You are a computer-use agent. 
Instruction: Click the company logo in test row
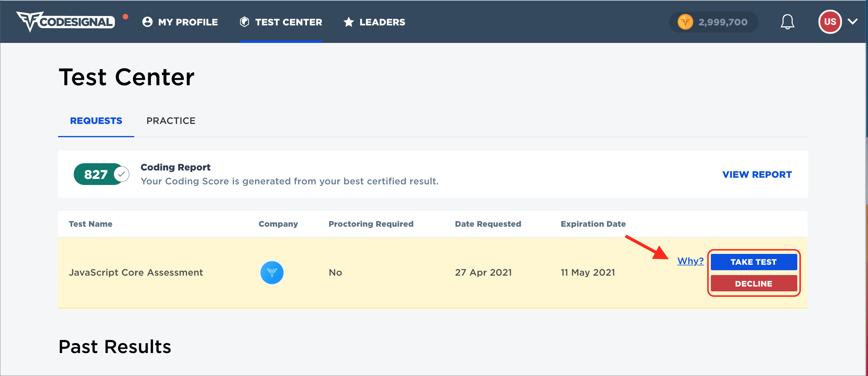tap(272, 272)
